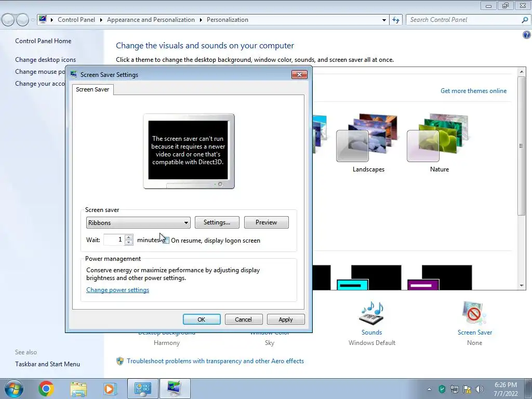
Task: Click the shield icon next to Troubleshoot link
Action: (120, 361)
